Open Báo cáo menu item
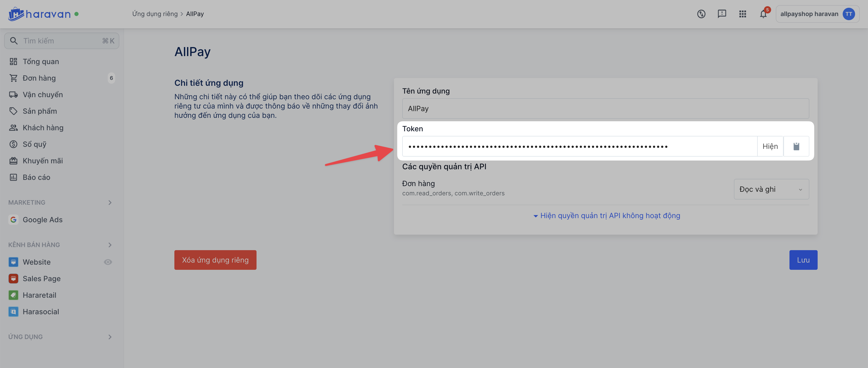Viewport: 868px width, 368px height. (x=36, y=177)
